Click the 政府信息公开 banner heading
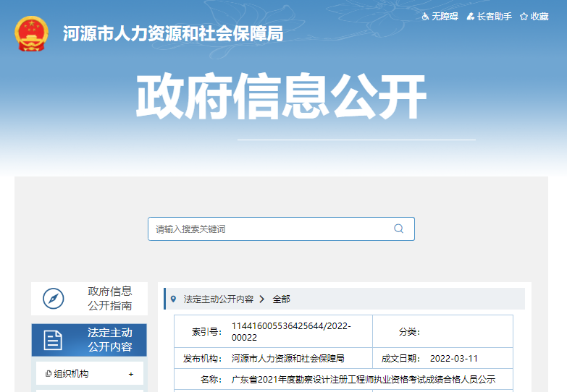 [x=281, y=95]
